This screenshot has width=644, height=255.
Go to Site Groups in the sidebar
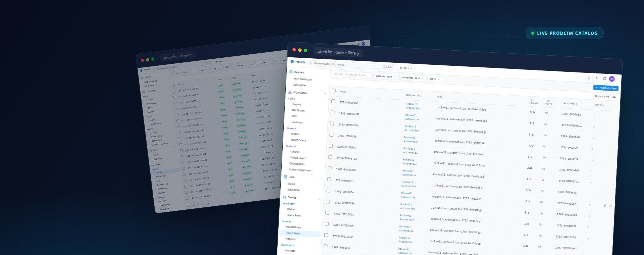click(298, 110)
